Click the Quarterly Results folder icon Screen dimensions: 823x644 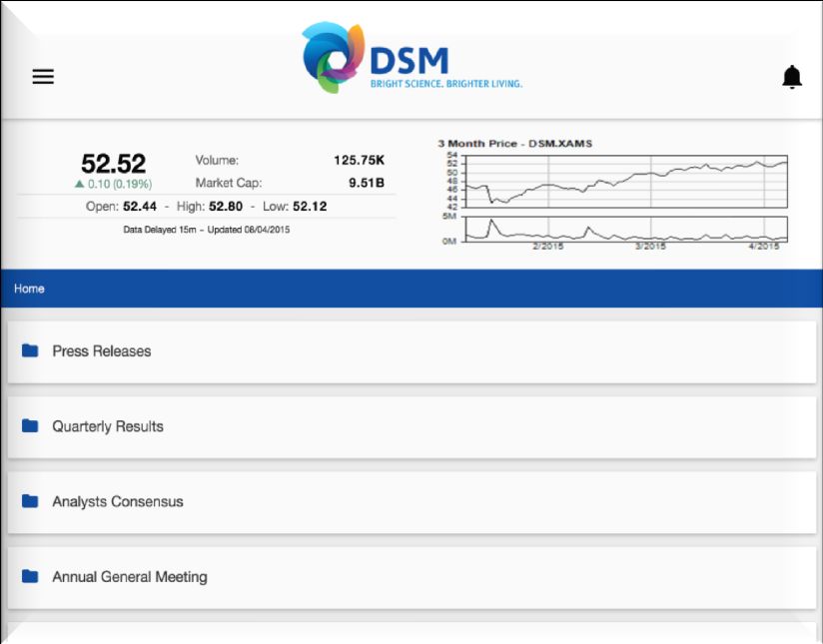pyautogui.click(x=30, y=425)
